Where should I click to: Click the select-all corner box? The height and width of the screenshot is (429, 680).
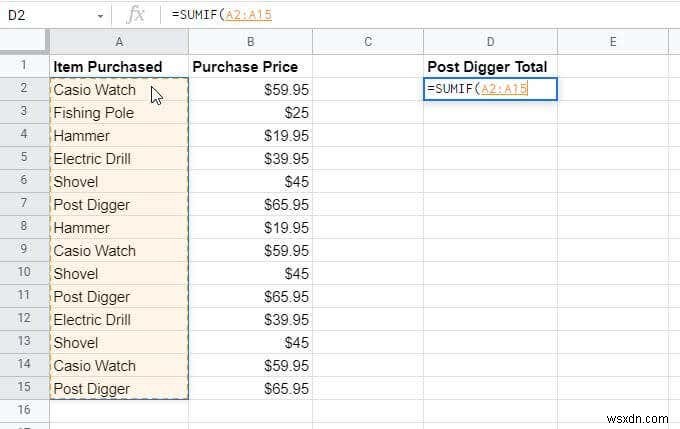click(24, 41)
